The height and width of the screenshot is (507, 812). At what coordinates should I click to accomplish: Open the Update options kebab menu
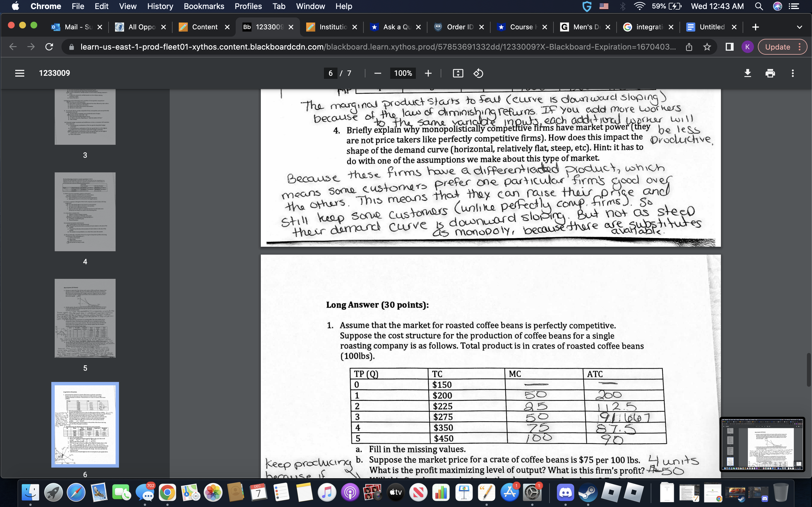pos(800,46)
